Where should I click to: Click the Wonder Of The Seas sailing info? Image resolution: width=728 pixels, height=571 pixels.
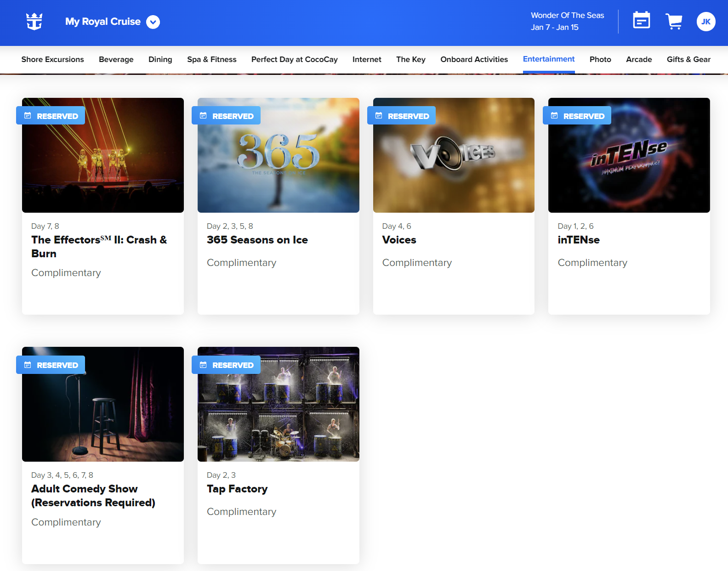tap(568, 21)
